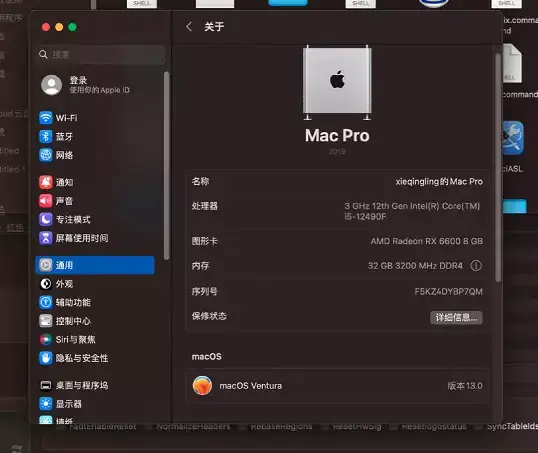Click into the 搜索 search field
The width and height of the screenshot is (538, 453).
100,54
